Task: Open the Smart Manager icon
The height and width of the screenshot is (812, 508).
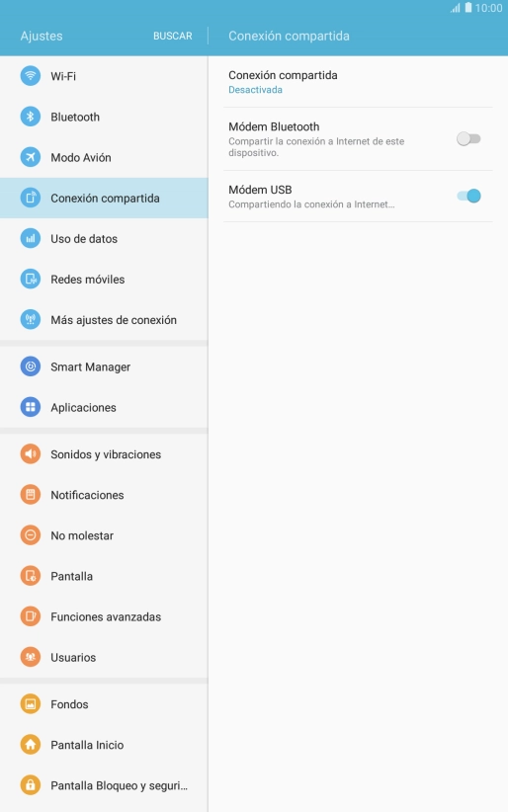Action: 31,366
